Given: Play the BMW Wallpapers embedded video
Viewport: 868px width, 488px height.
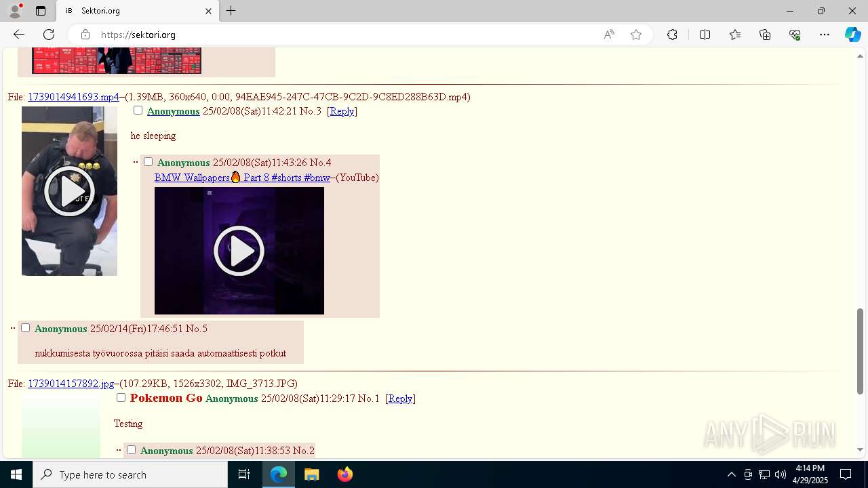Looking at the screenshot, I should pyautogui.click(x=239, y=251).
